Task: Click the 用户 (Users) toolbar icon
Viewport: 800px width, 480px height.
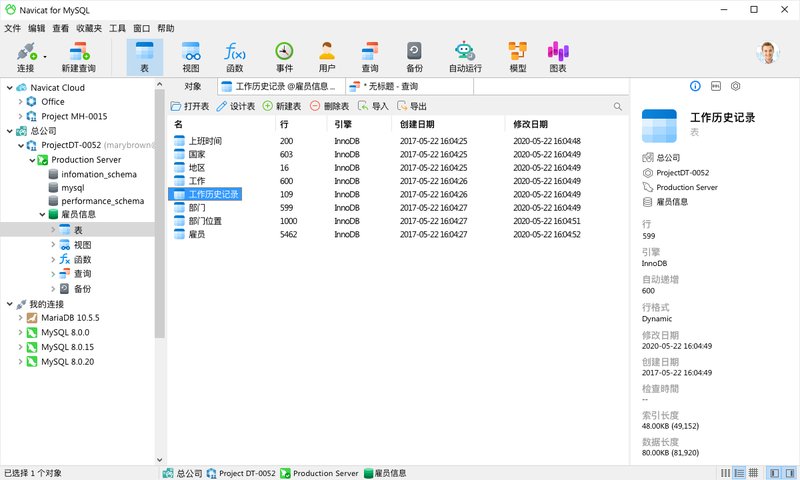Action: click(326, 56)
